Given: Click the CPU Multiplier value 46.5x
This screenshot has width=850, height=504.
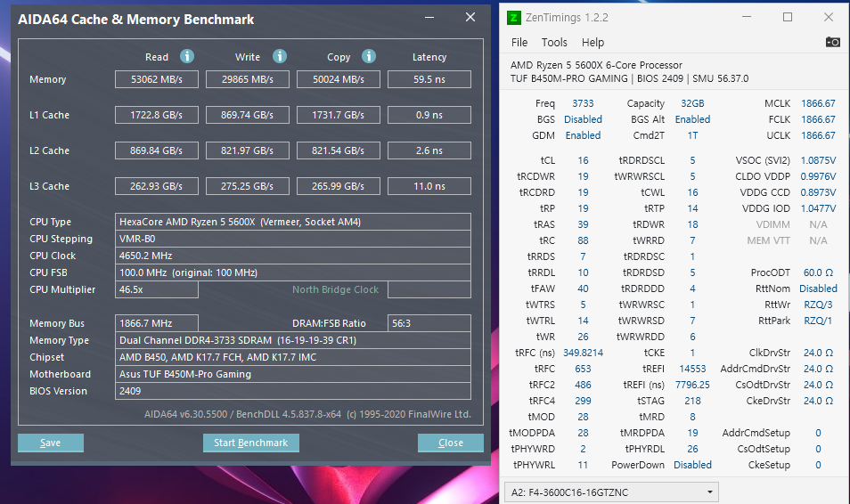Looking at the screenshot, I should click(157, 289).
